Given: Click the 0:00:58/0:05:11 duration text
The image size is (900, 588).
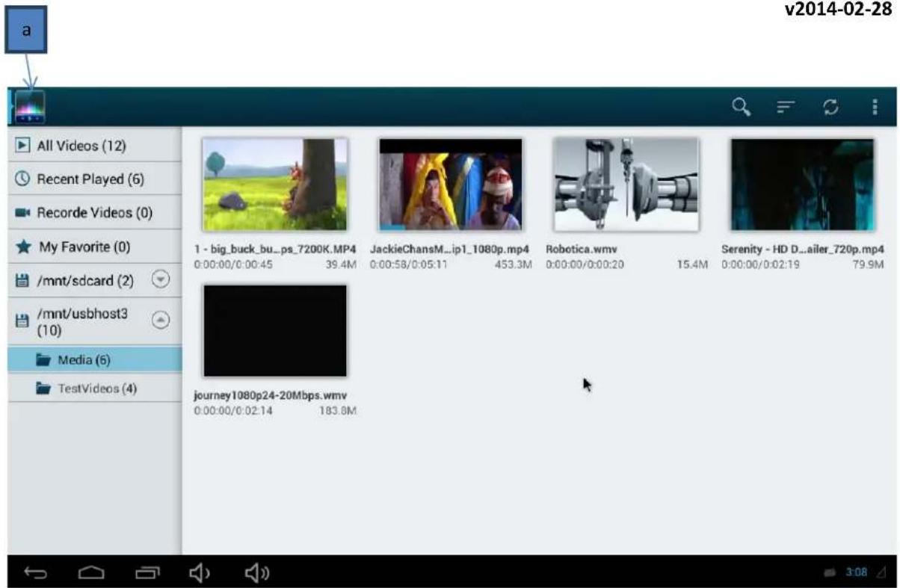Looking at the screenshot, I should tap(409, 264).
